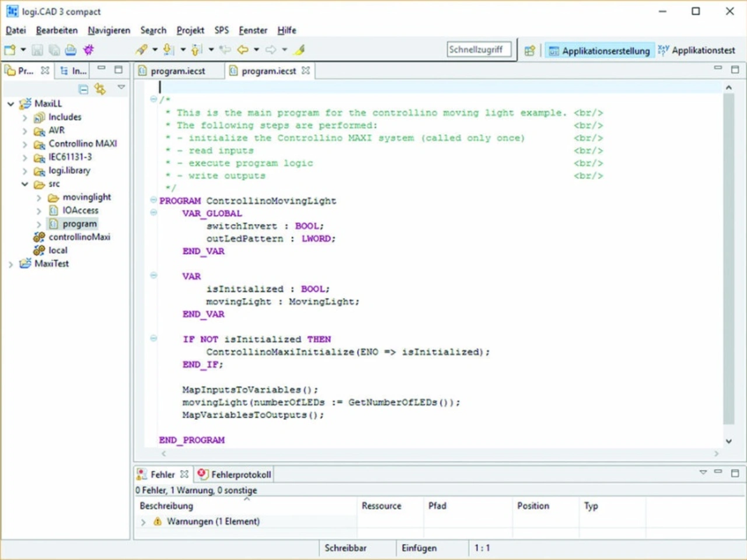Click the Link with Editor icon
The width and height of the screenshot is (747, 560).
[100, 89]
